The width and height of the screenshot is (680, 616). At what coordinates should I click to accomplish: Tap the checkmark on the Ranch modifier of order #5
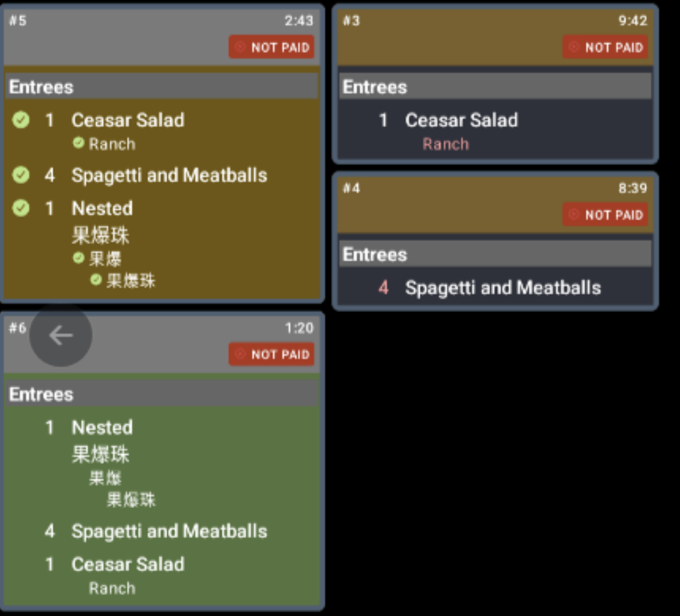coord(77,143)
